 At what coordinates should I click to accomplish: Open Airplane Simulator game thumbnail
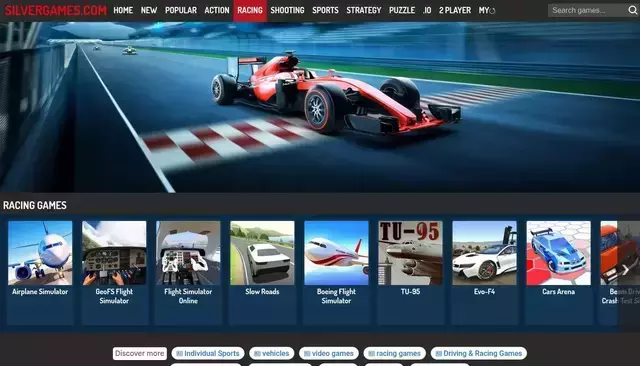pyautogui.click(x=40, y=253)
